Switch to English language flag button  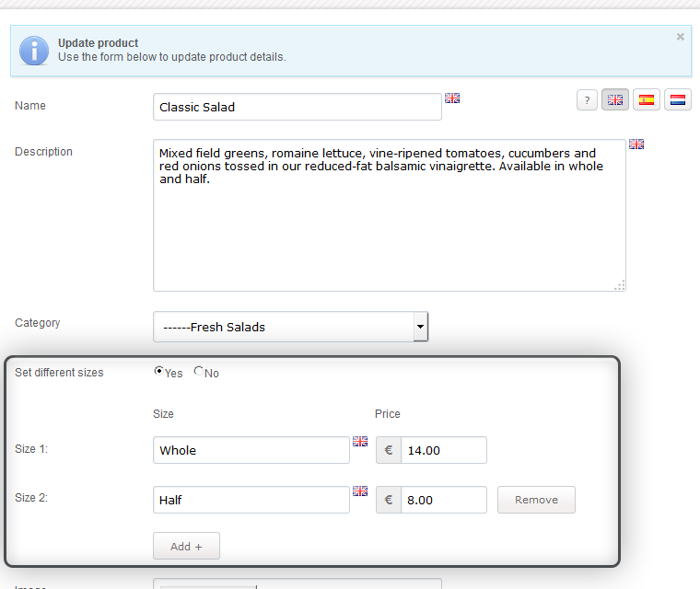tap(615, 99)
